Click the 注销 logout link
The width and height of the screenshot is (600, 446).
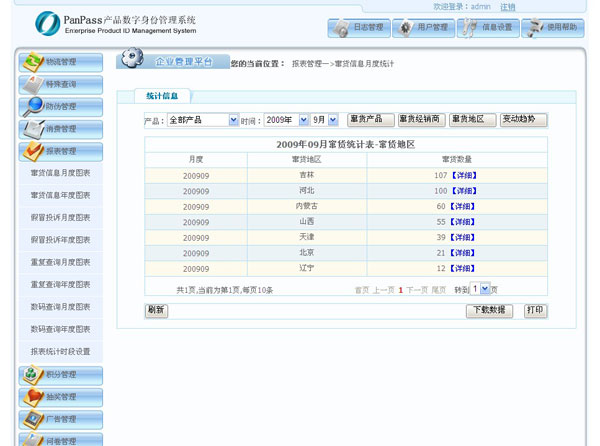point(508,6)
